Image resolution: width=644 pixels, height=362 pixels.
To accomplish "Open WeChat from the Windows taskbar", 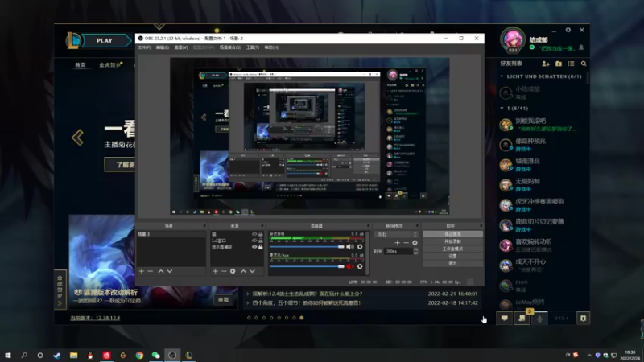I will pyautogui.click(x=155, y=355).
